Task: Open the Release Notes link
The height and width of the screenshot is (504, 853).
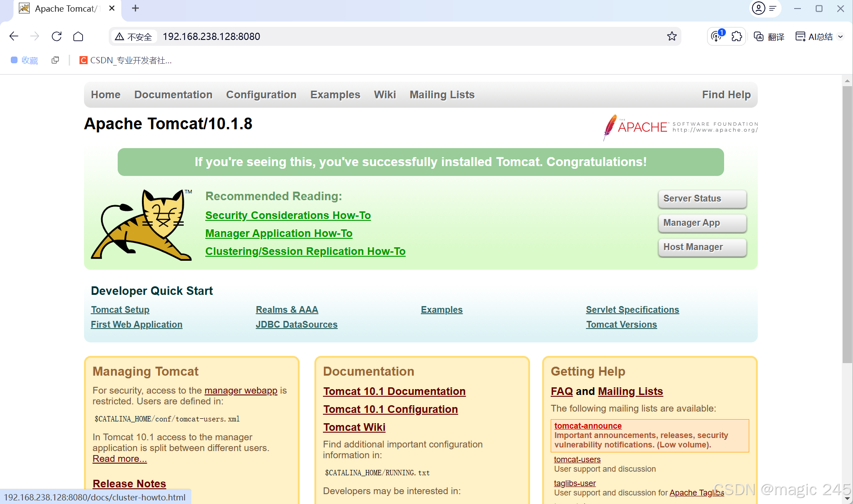Action: (129, 484)
